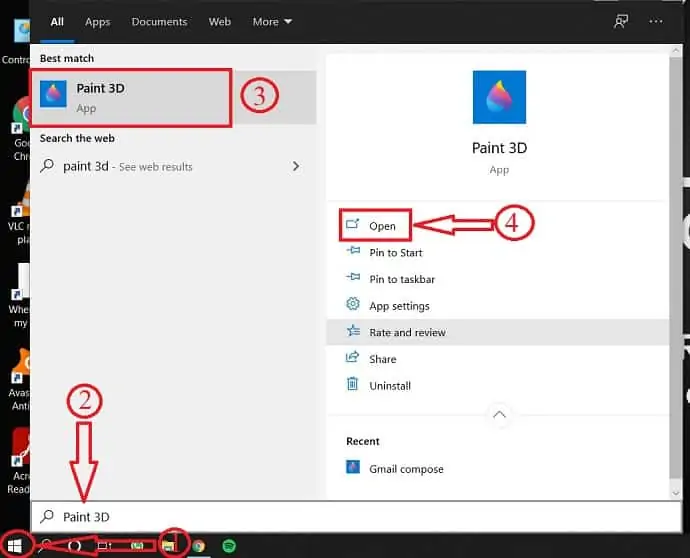This screenshot has height=558, width=690.
Task: Switch to the Documents search tab
Action: coord(159,22)
